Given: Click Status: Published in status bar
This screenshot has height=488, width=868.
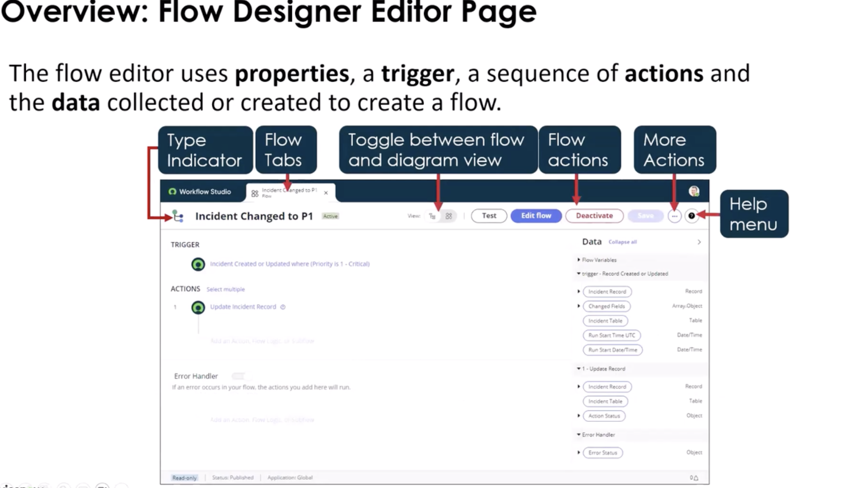Looking at the screenshot, I should click(233, 478).
